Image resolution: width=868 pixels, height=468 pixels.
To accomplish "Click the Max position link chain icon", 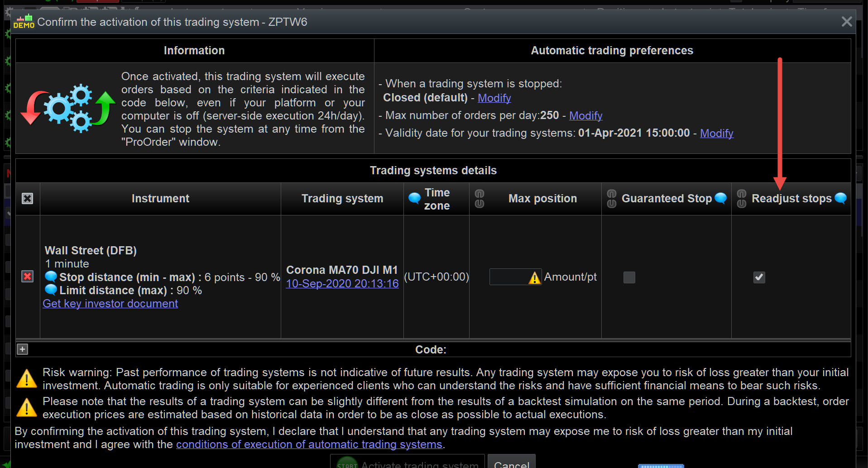I will tap(479, 199).
